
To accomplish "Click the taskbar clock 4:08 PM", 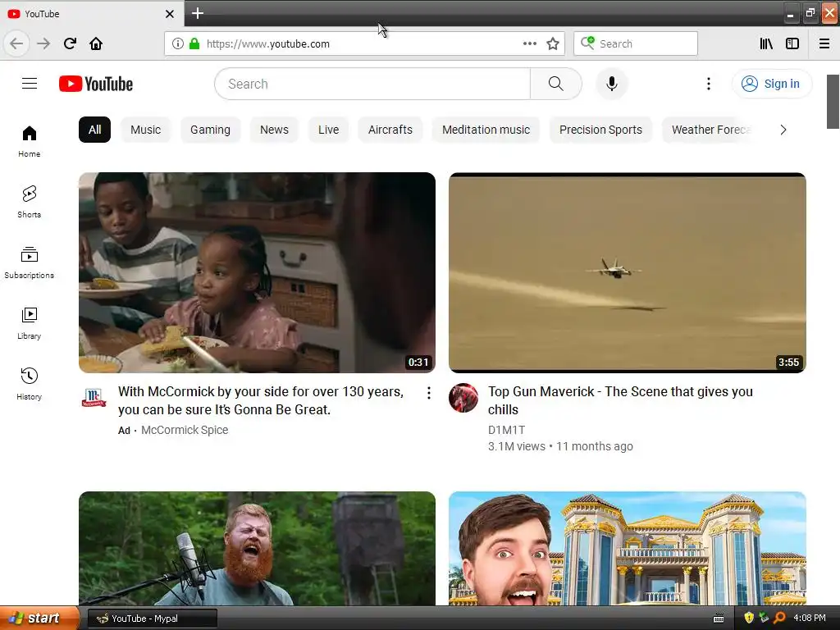I will tap(810, 619).
